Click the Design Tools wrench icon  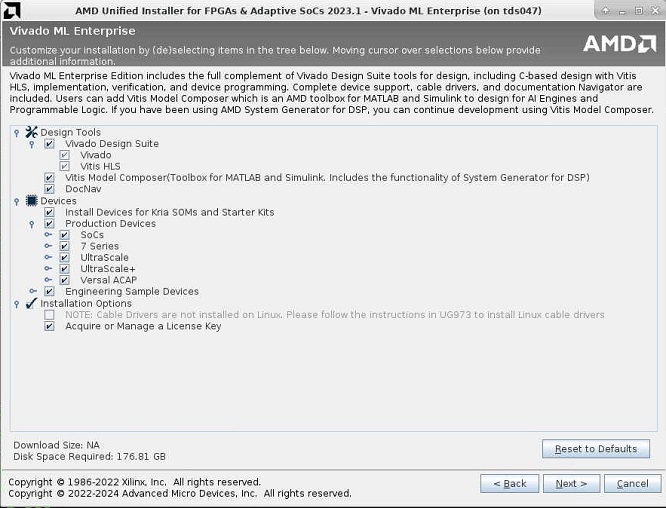tap(31, 132)
